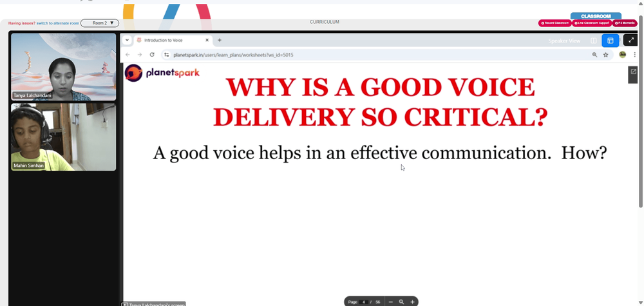The height and width of the screenshot is (306, 644).
Task: Open the Chrome three-dot menu
Action: 634,55
